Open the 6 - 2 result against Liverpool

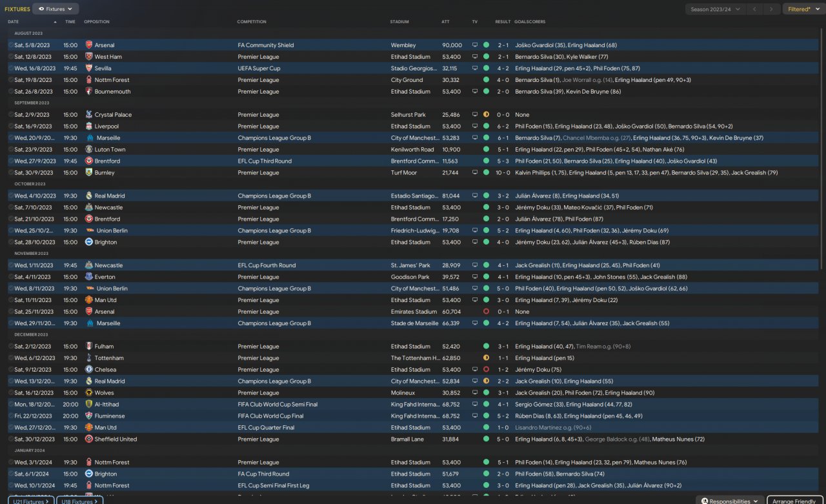pos(502,126)
